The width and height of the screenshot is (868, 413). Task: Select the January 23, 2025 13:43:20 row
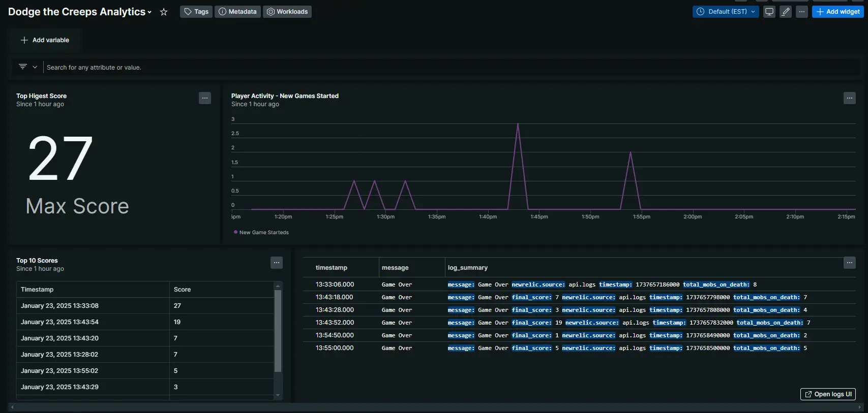point(145,338)
